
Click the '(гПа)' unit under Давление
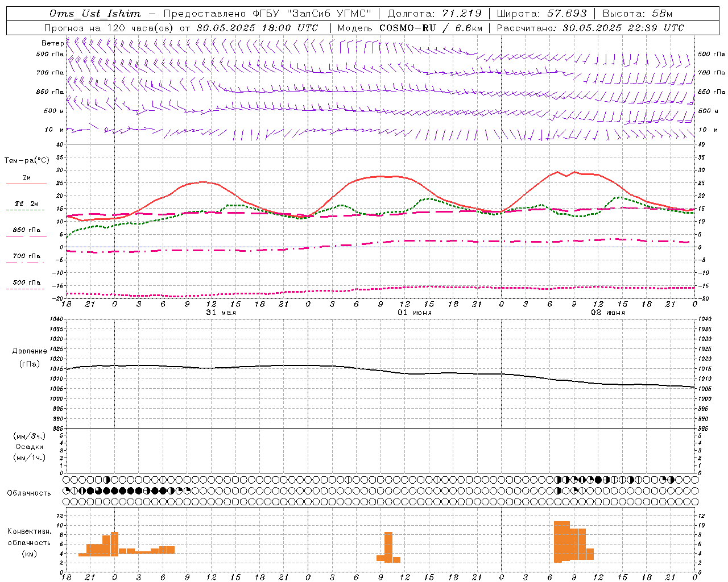pos(30,364)
